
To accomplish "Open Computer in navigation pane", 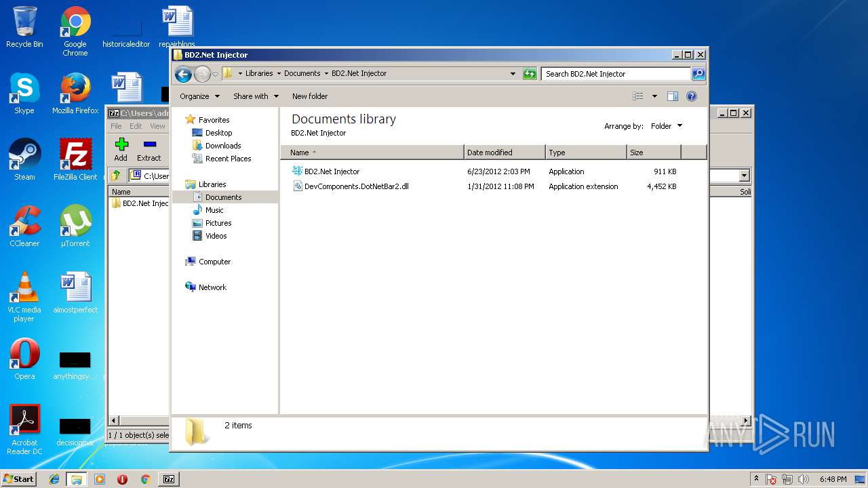I will point(214,262).
